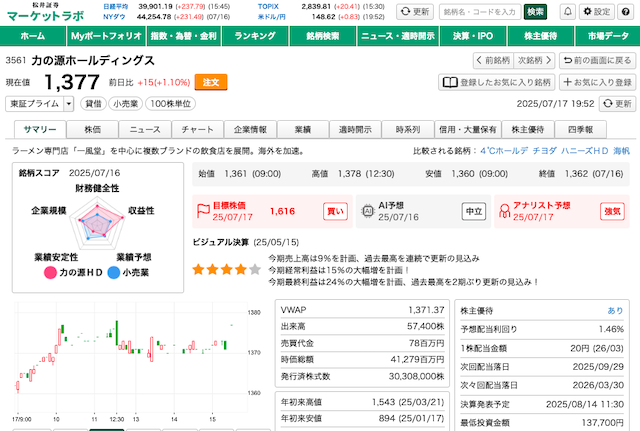640x431 pixels.
Task: Switch to the 信用・大量保有 tab
Action: click(x=468, y=130)
